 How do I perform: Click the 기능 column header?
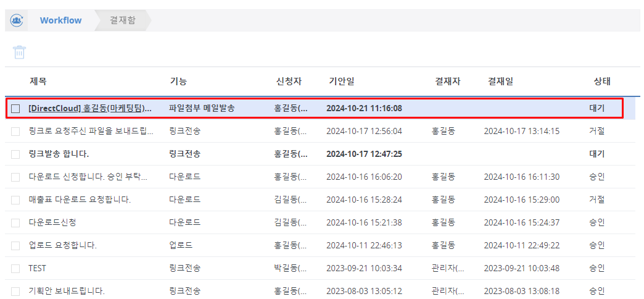tap(178, 82)
